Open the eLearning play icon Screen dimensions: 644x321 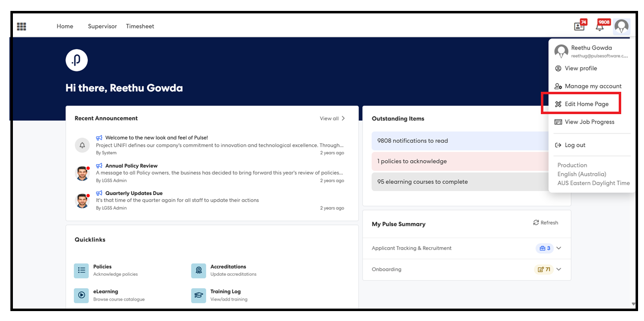pyautogui.click(x=81, y=296)
